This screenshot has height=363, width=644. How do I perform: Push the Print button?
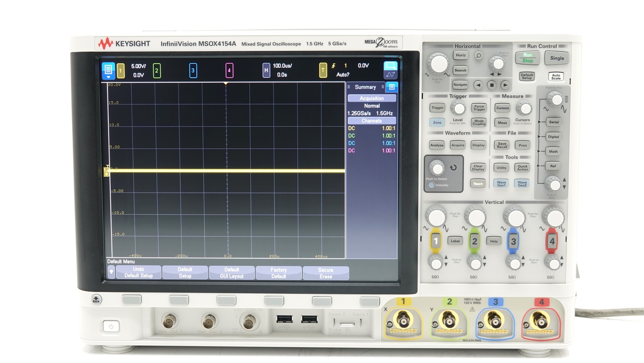(523, 145)
